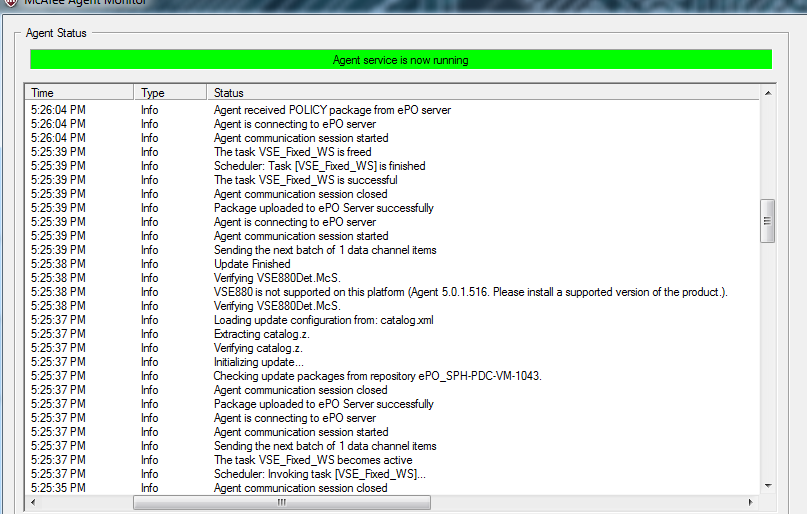807x514 pixels.
Task: Click the vertical scrollbar up arrow
Action: (x=768, y=93)
